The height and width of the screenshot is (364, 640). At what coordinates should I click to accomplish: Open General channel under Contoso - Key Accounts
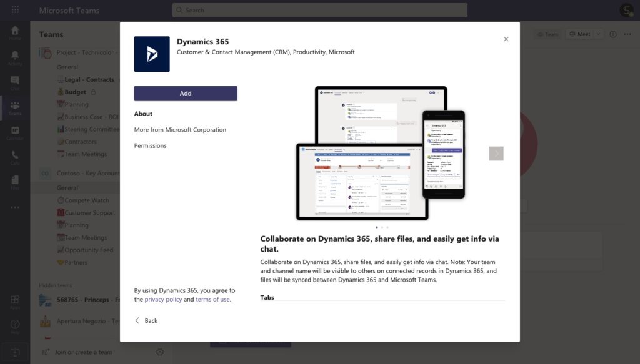[67, 188]
